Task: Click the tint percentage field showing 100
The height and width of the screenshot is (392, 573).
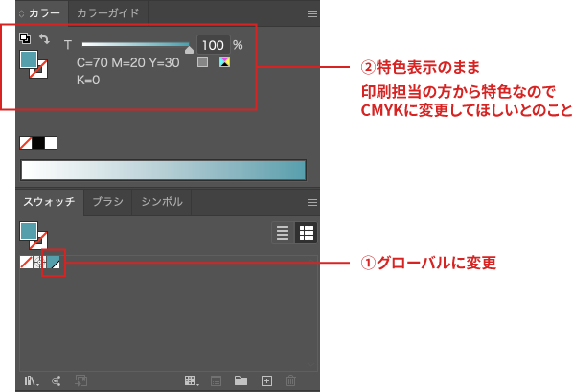Action: point(214,45)
